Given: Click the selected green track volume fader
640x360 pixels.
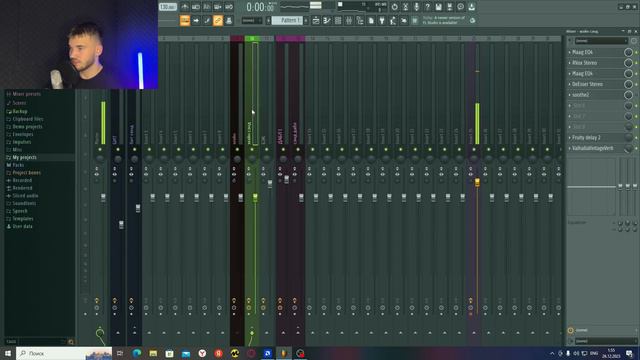Looking at the screenshot, I should tap(255, 198).
